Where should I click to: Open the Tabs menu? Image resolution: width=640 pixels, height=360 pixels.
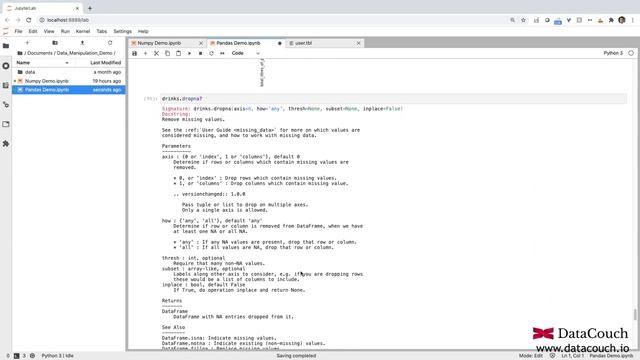point(102,31)
